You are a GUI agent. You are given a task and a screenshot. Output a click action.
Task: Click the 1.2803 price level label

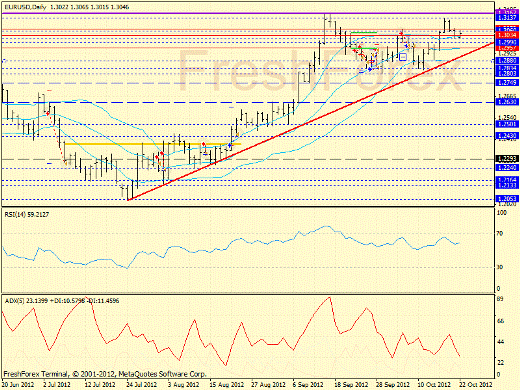(507, 73)
